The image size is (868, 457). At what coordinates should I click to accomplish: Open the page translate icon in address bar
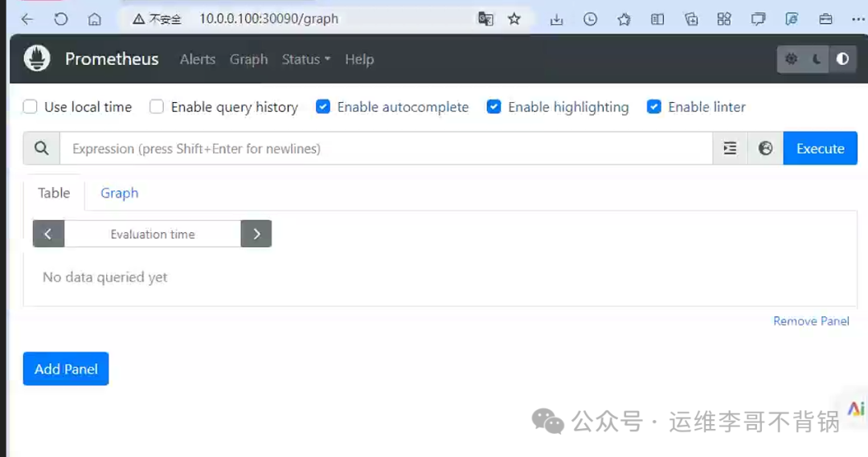[x=485, y=18]
